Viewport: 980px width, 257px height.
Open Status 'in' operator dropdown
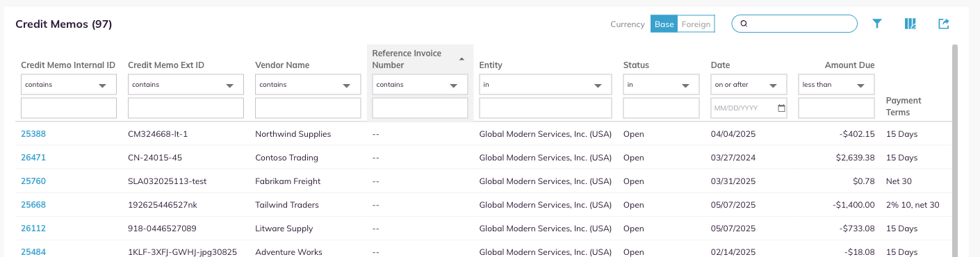[661, 85]
